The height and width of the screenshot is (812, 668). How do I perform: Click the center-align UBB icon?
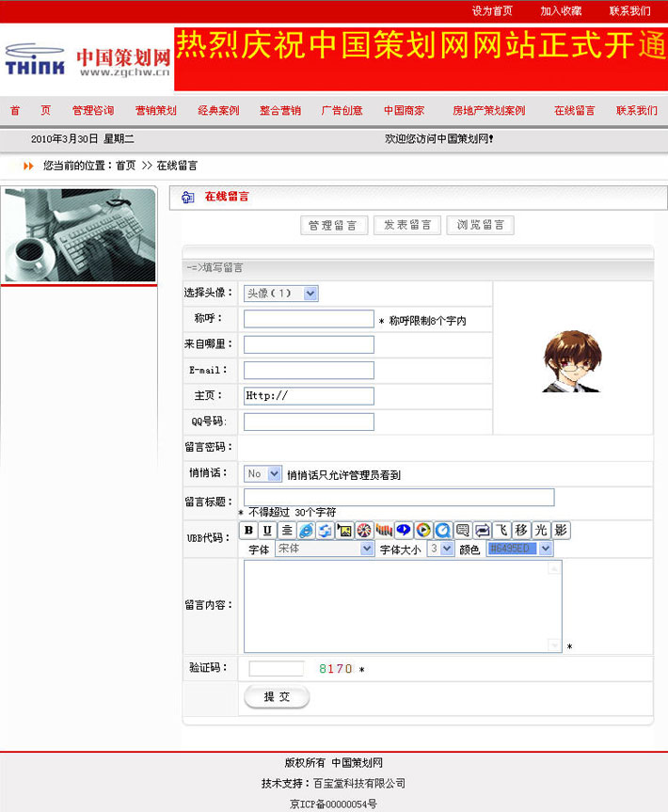coord(287,531)
